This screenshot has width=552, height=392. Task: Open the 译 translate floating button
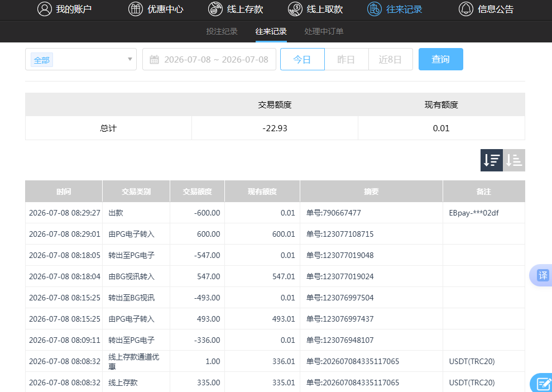542,275
